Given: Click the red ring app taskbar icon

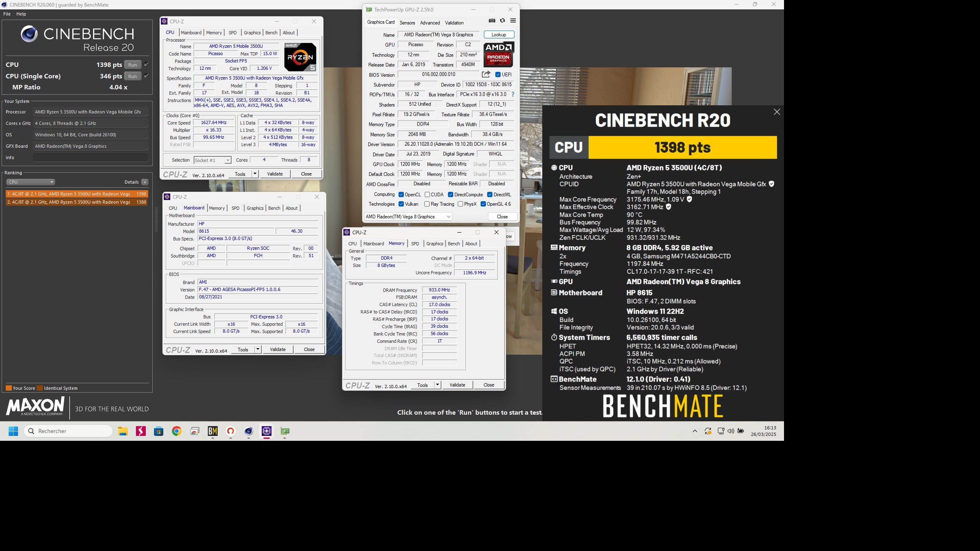Looking at the screenshot, I should click(x=231, y=431).
